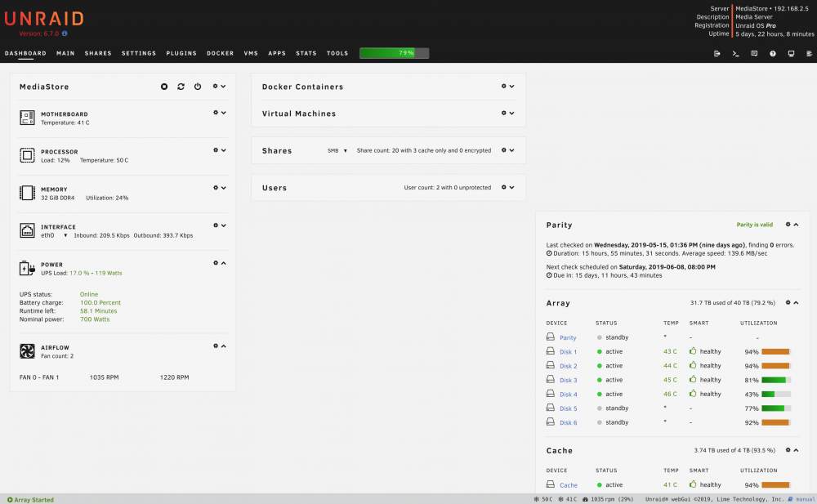The width and height of the screenshot is (817, 504).
Task: Click Disk 3 drive icon
Action: pos(550,380)
